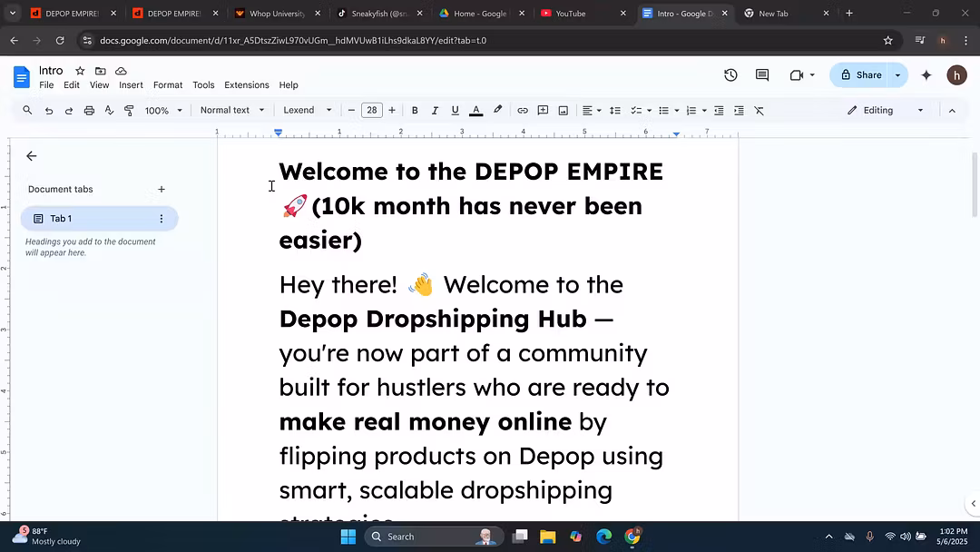
Task: Click the Print icon in toolbar
Action: [x=89, y=111]
